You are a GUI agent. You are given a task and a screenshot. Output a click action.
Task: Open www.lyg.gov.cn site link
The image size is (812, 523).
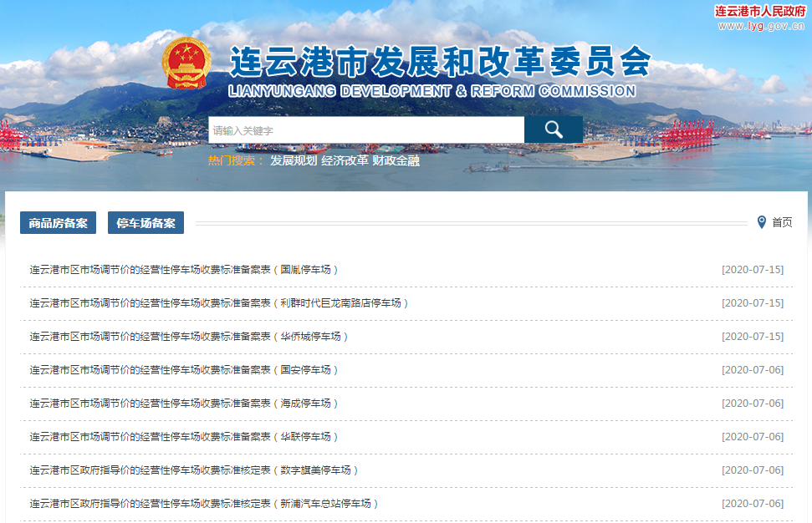pyautogui.click(x=761, y=26)
